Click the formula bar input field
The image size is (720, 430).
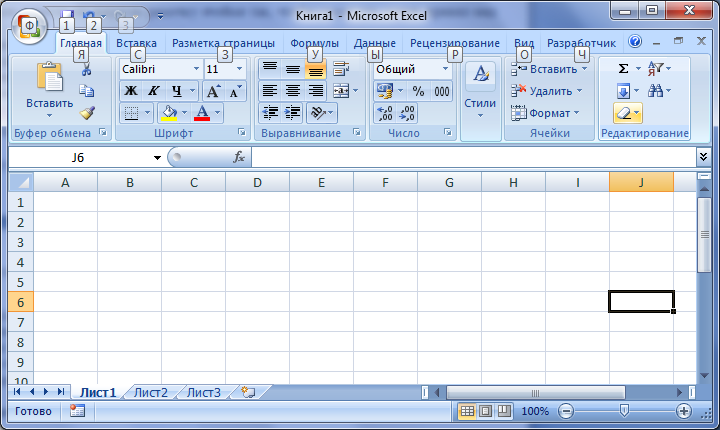(474, 158)
